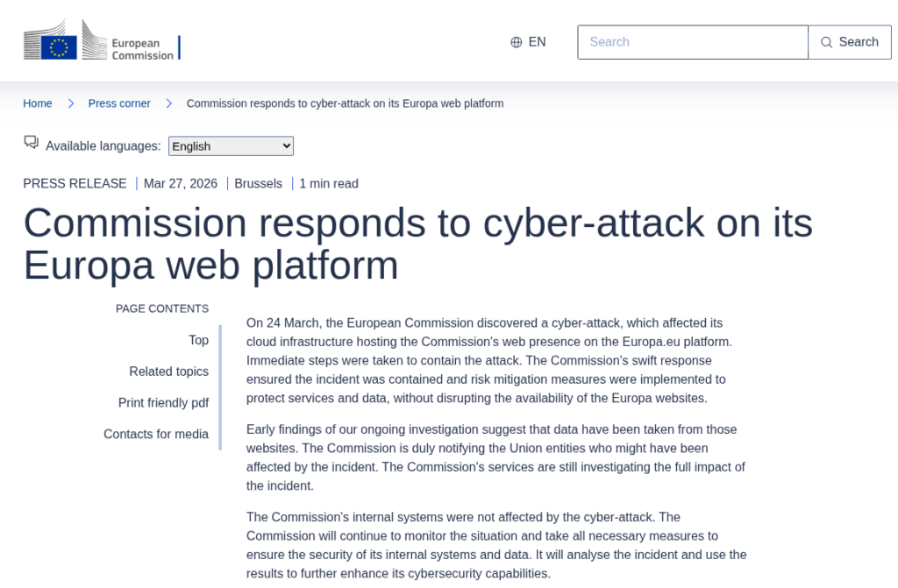Image resolution: width=898 pixels, height=588 pixels.
Task: Click the European Commission logo
Action: coord(102,42)
